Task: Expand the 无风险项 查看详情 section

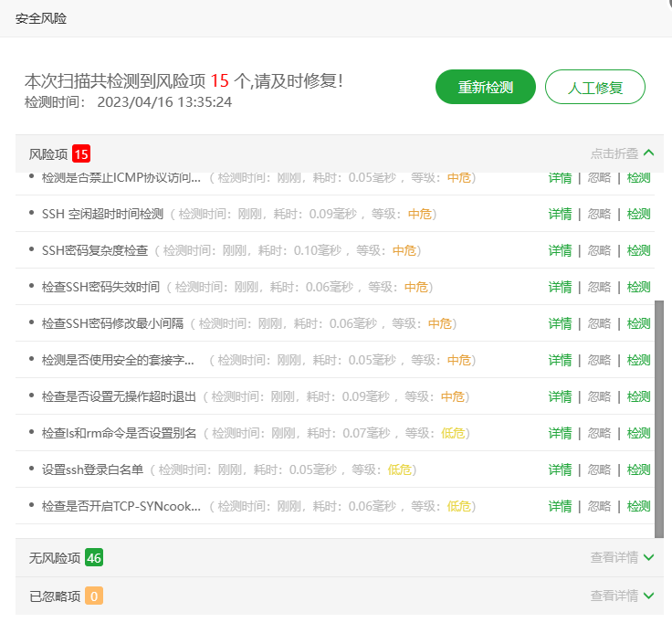Action: (x=622, y=557)
